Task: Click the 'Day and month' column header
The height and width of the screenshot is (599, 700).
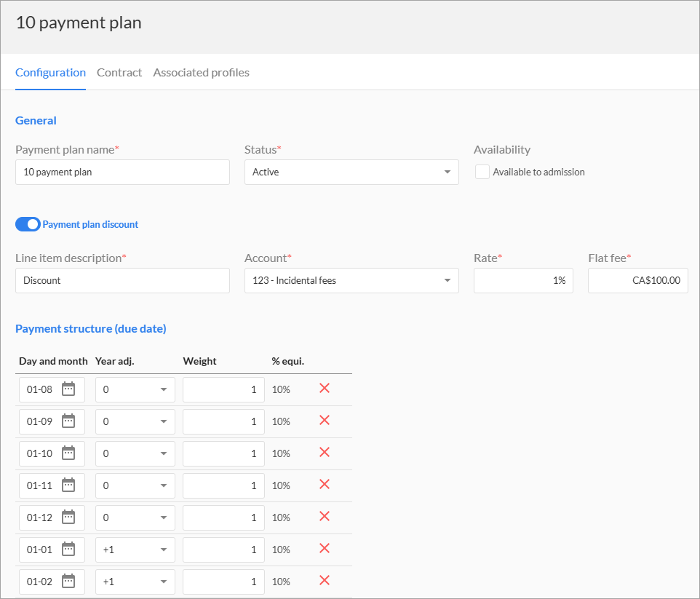Action: [x=53, y=361]
